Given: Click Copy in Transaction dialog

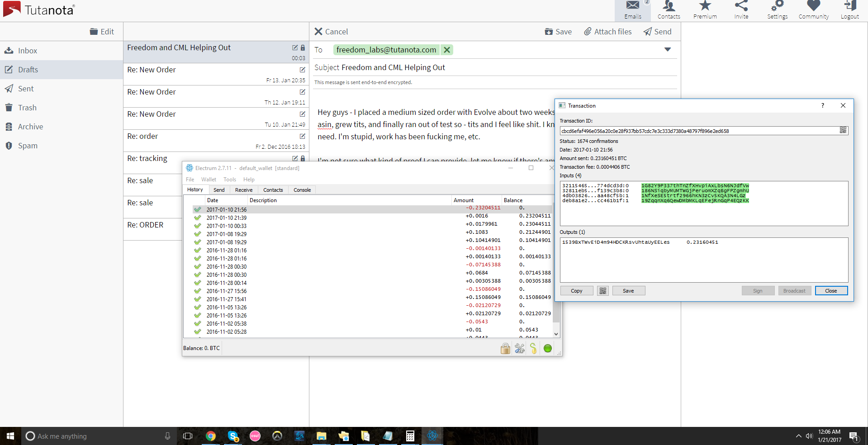Looking at the screenshot, I should (577, 291).
